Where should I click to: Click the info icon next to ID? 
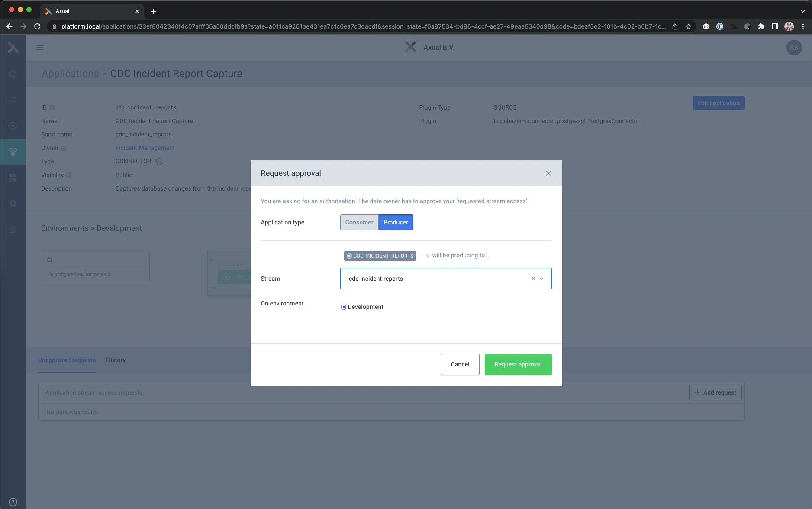click(52, 108)
